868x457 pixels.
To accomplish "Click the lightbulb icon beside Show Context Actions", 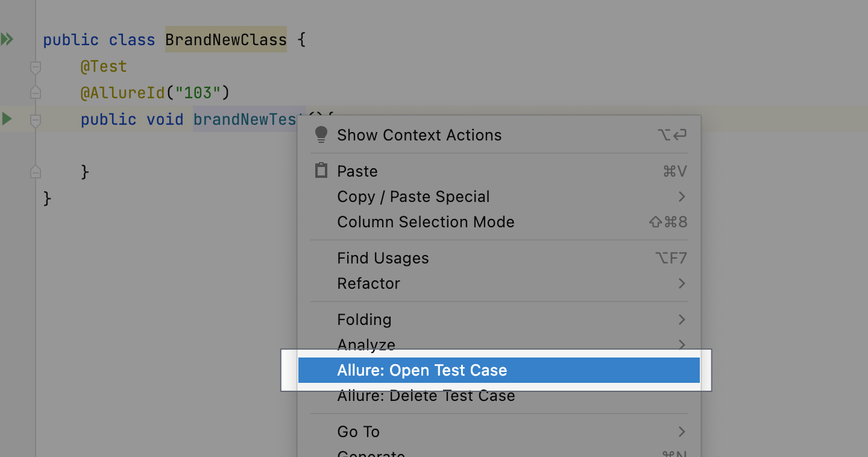I will point(321,134).
